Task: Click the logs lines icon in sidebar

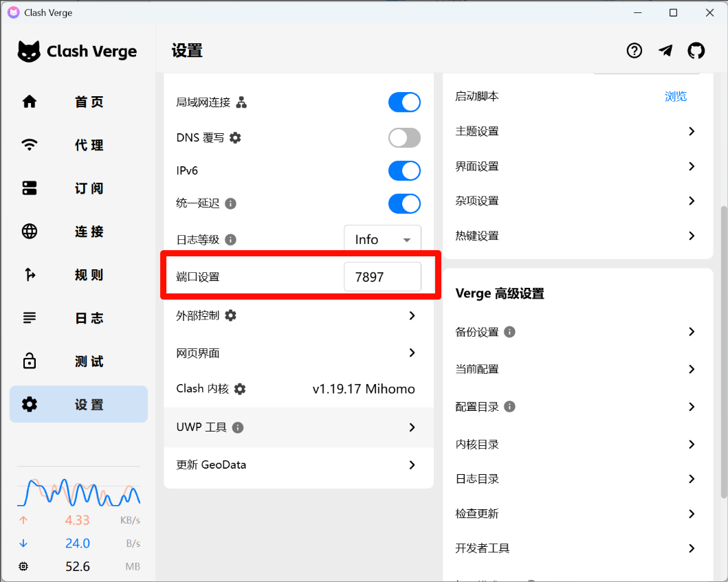Action: 30,317
